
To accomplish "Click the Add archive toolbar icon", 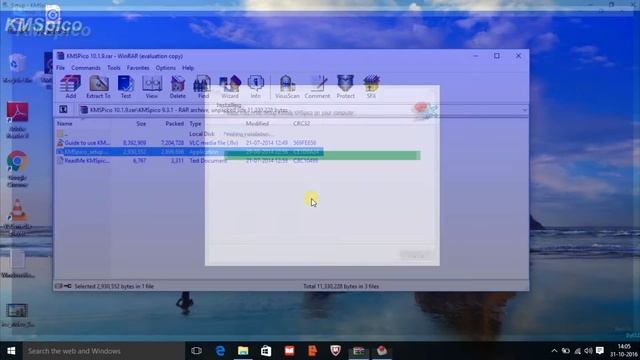I will 70,87.
